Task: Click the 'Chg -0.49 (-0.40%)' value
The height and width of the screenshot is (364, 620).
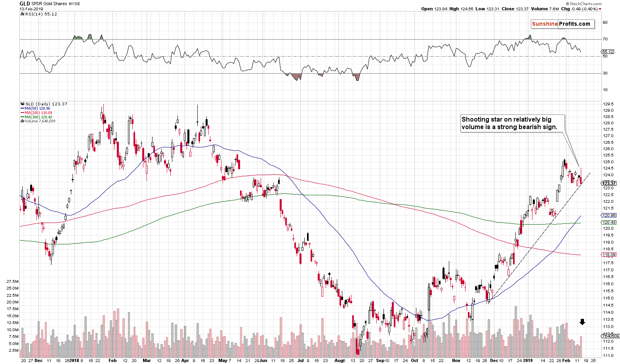Action: click(579, 9)
